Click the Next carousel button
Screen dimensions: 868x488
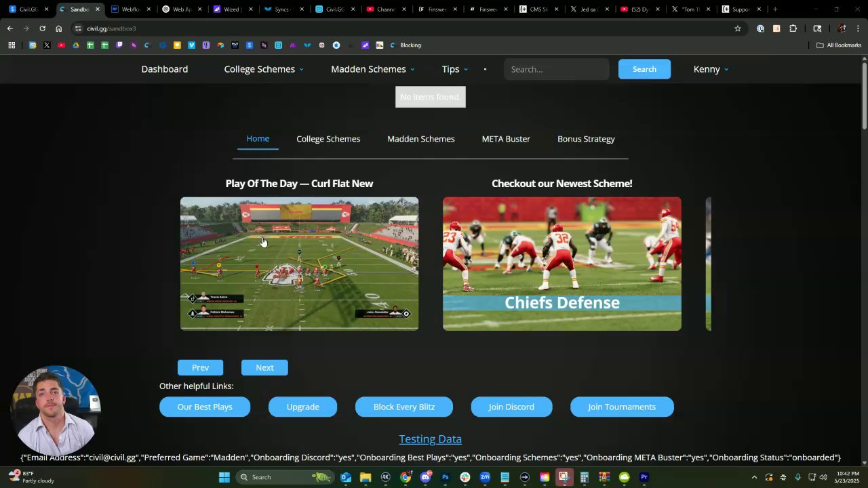(264, 367)
